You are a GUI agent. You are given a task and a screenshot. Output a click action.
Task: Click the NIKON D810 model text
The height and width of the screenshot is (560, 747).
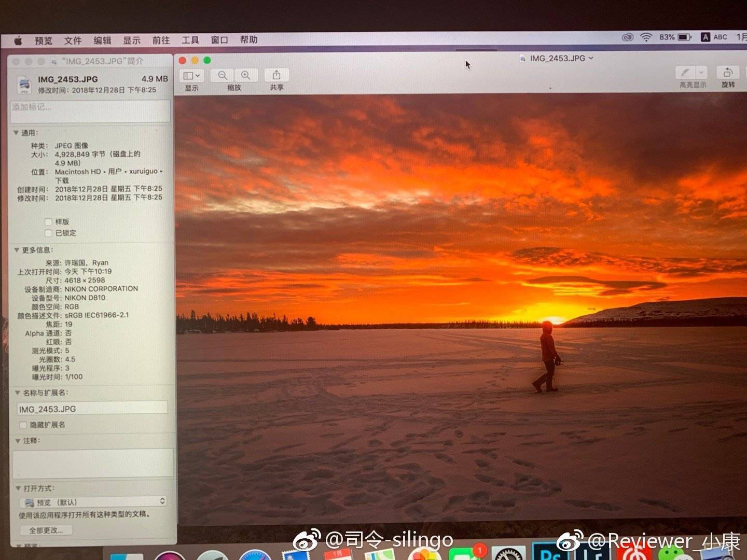click(85, 298)
